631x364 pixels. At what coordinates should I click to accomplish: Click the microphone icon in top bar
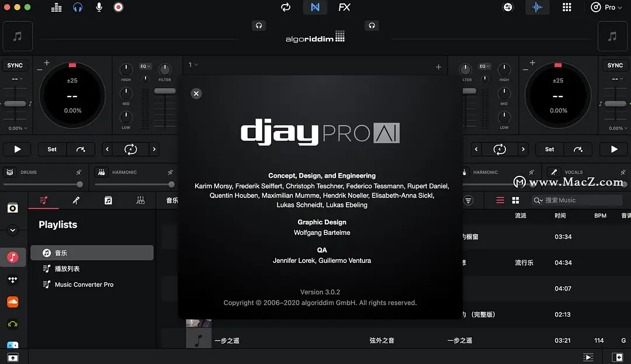pos(99,7)
